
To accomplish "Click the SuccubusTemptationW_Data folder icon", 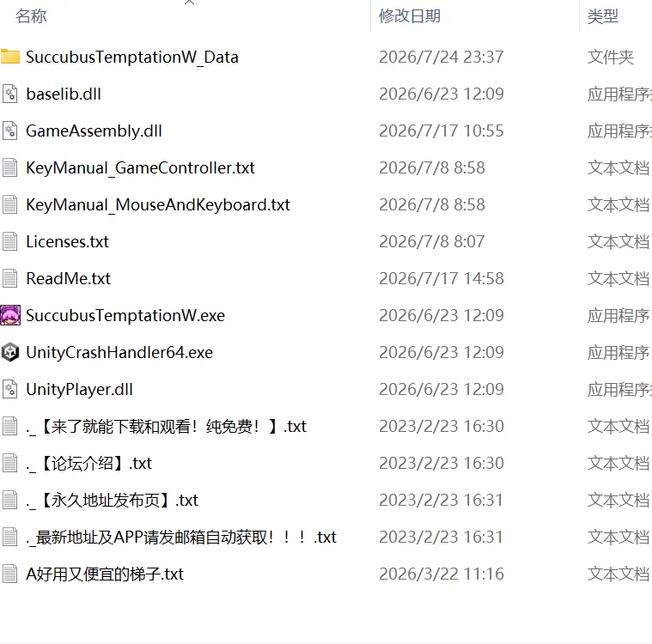I will tap(10, 57).
